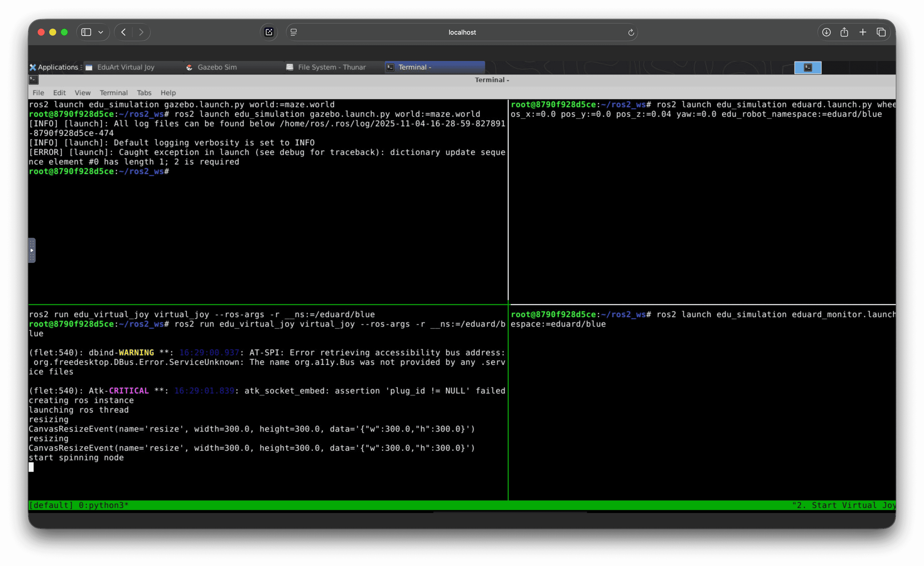Open the screen sharing icon in the toolbar
Screen dimensions: 924x566
[269, 32]
